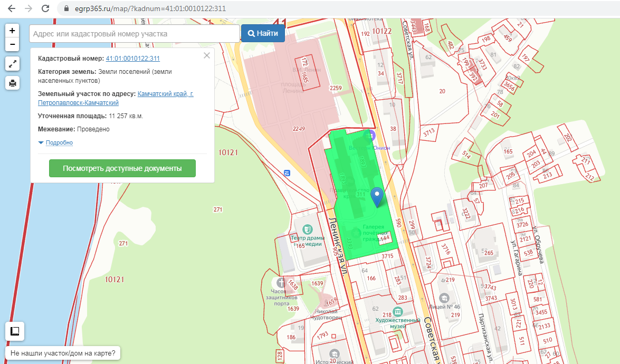Go forward in browser history
Image resolution: width=620 pixels, height=364 pixels.
tap(28, 8)
